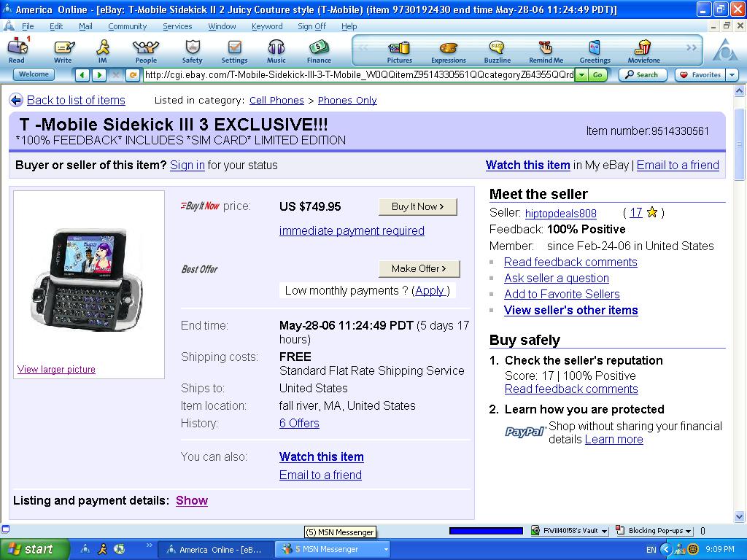Click the Search button
747x560 pixels.
pos(642,75)
